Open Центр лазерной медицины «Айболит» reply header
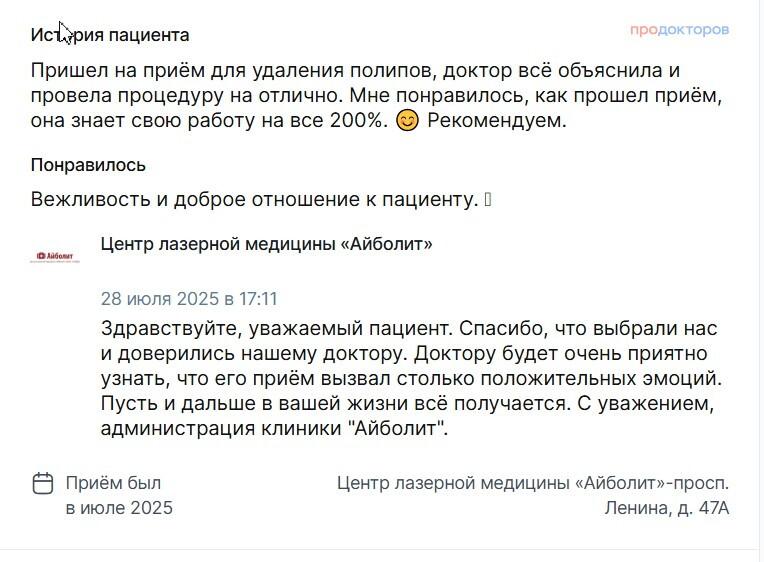The image size is (764, 562). [267, 244]
